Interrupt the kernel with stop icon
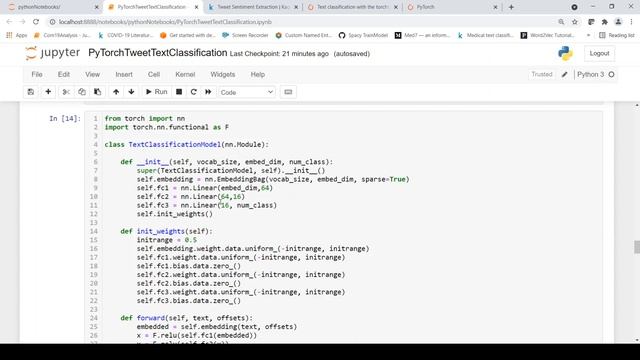This screenshot has width=640, height=360. coord(179,92)
